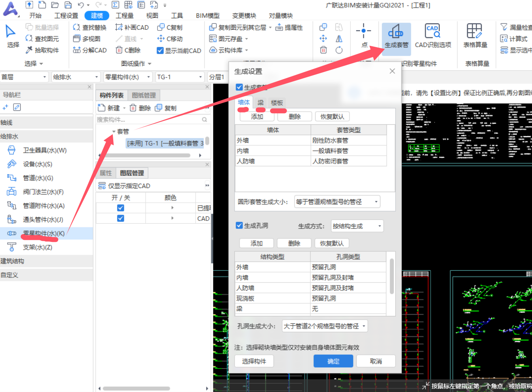Switch to 图纸管理 tab
This screenshot has width=532, height=392.
(144, 95)
